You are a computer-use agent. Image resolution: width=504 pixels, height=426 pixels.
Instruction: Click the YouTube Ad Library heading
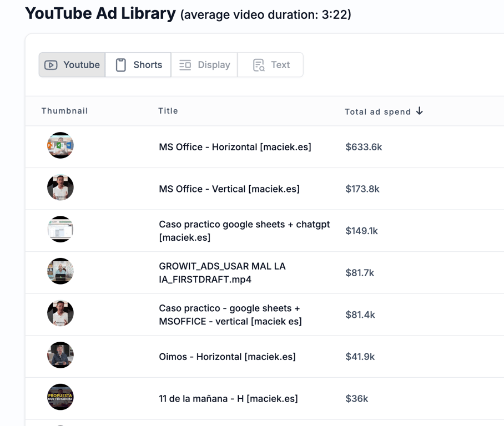tap(100, 13)
